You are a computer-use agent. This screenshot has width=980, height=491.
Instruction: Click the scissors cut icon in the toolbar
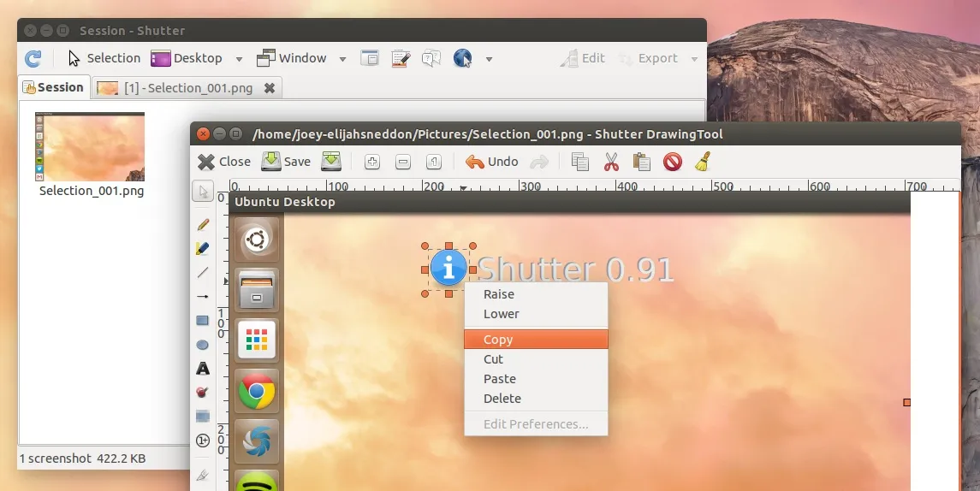[x=611, y=162]
